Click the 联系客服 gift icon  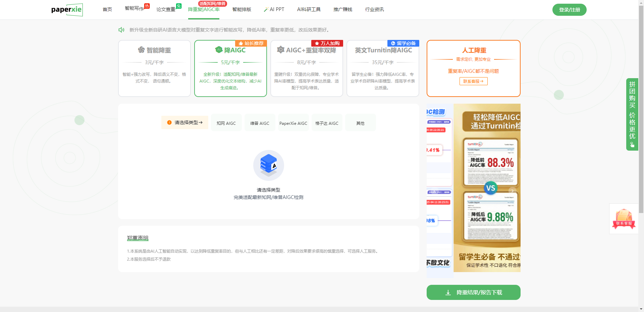pyautogui.click(x=624, y=218)
